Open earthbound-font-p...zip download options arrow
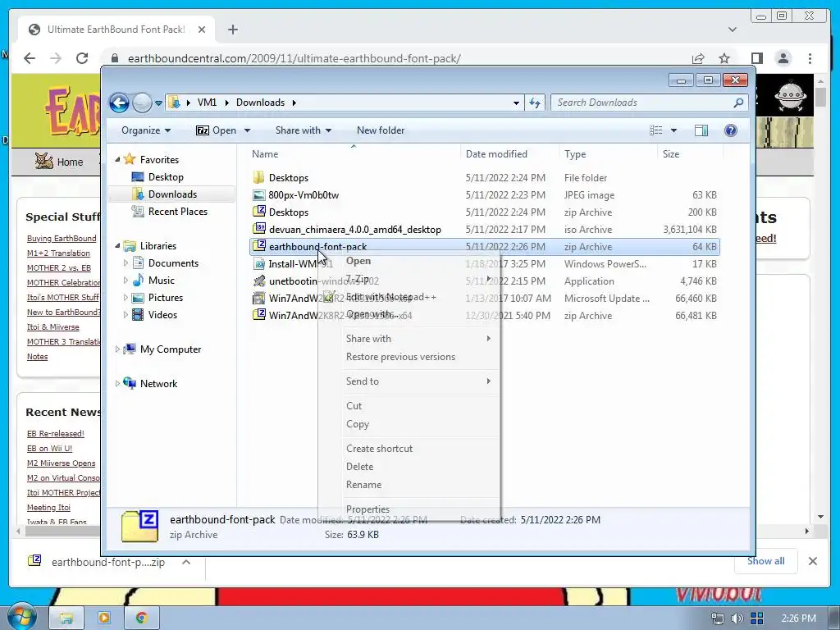 [186, 562]
